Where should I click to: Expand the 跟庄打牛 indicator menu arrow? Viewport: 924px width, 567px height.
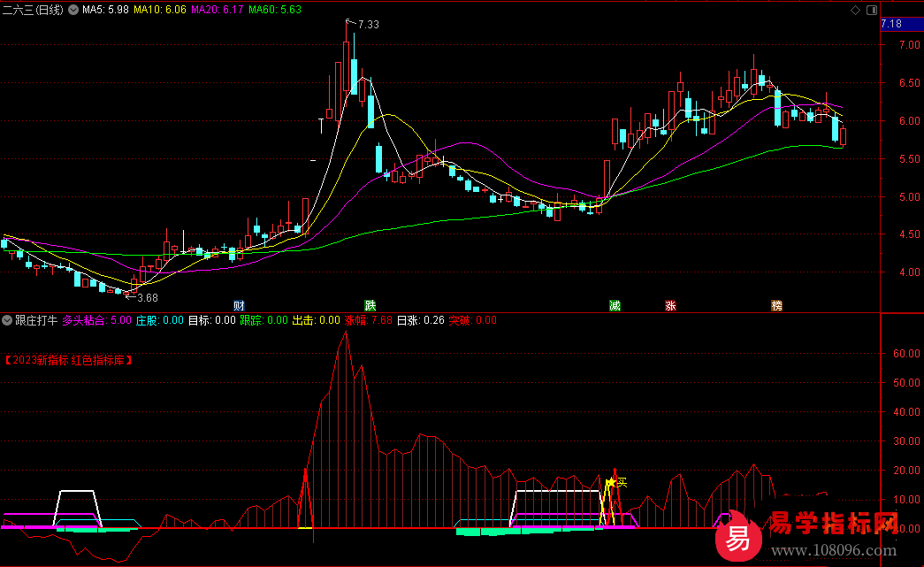coord(7,320)
